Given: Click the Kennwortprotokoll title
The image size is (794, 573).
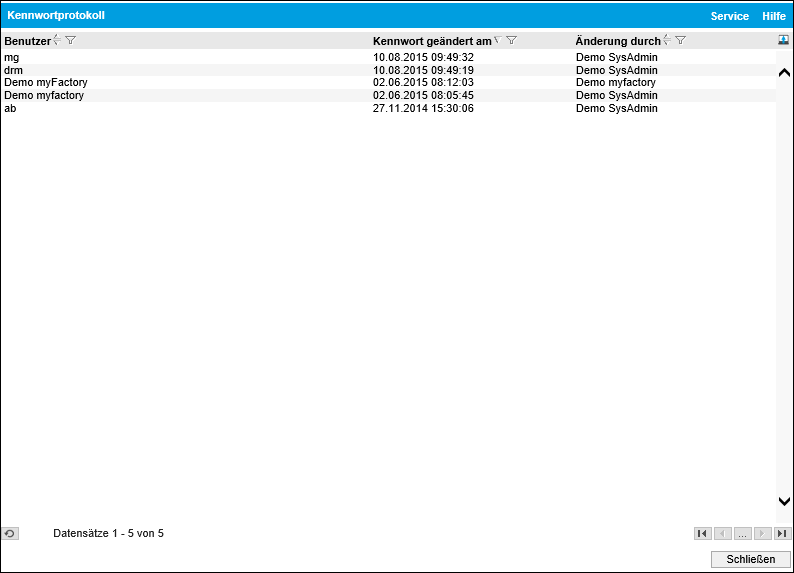Looking at the screenshot, I should pyautogui.click(x=56, y=15).
